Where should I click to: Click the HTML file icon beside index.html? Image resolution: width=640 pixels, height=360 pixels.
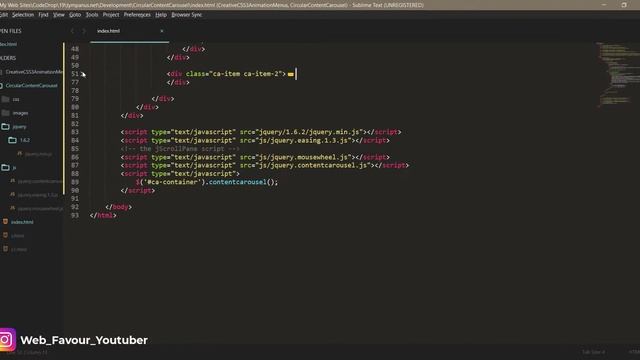(5, 222)
